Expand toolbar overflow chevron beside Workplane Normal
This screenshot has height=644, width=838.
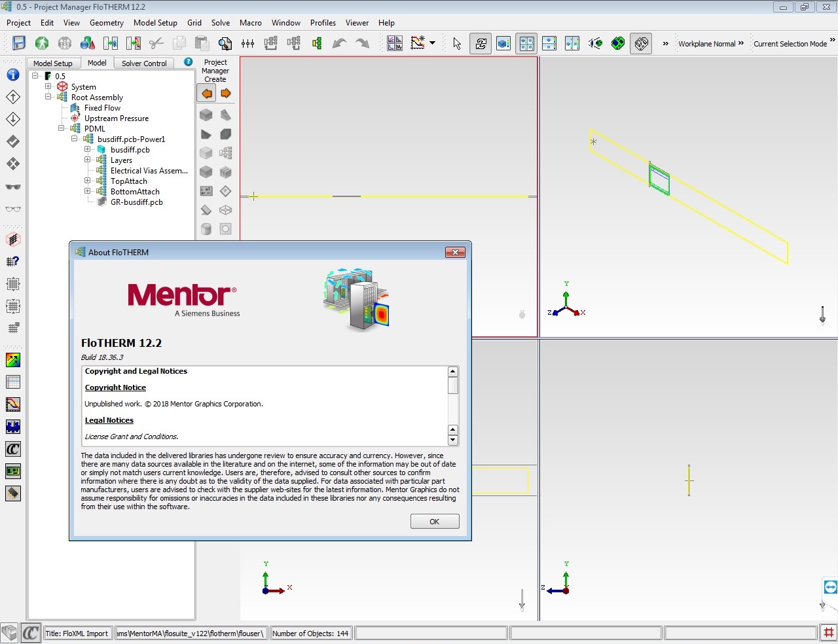(740, 43)
